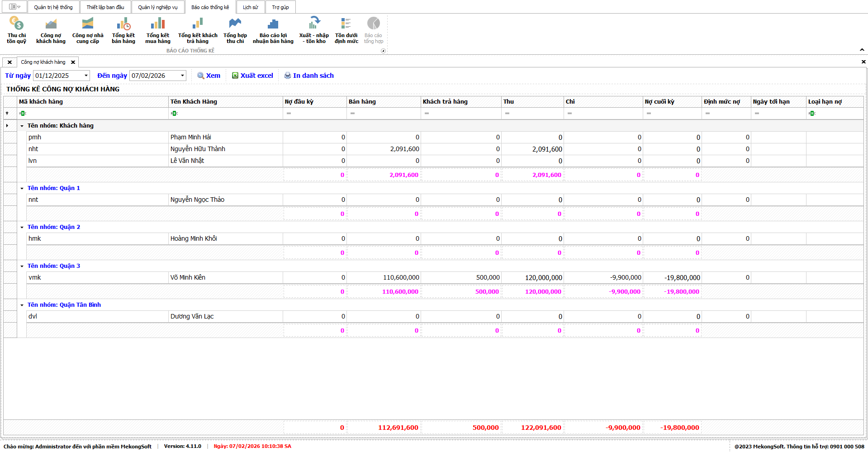Export the list with Xuất excel
The width and height of the screenshot is (868, 452).
252,76
